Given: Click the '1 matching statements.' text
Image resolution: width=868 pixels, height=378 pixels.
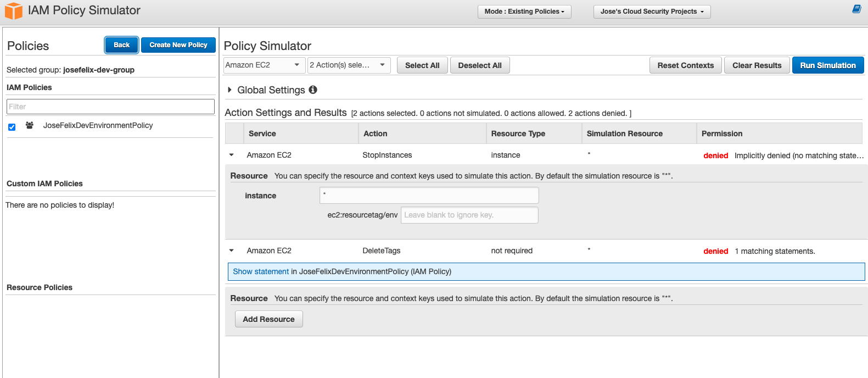Looking at the screenshot, I should click(775, 251).
